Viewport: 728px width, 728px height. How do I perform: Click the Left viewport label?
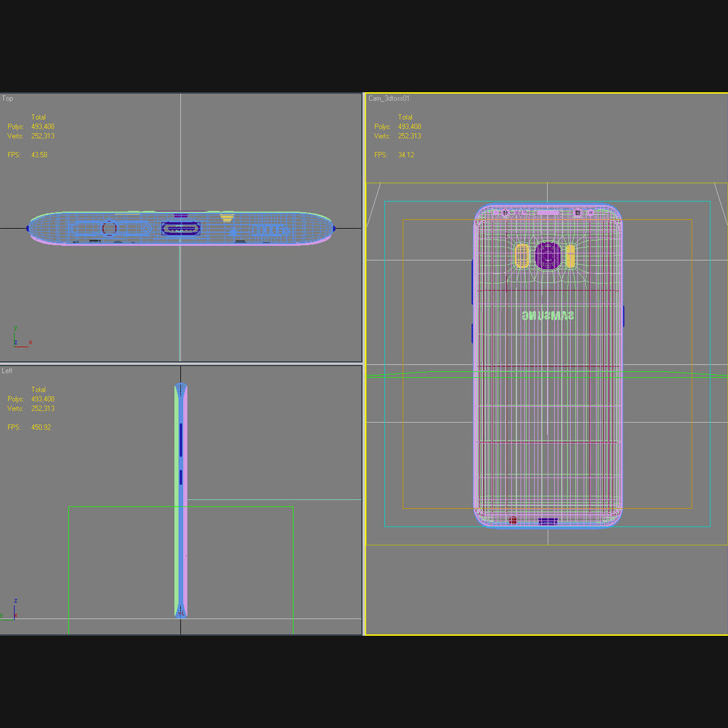(x=7, y=371)
